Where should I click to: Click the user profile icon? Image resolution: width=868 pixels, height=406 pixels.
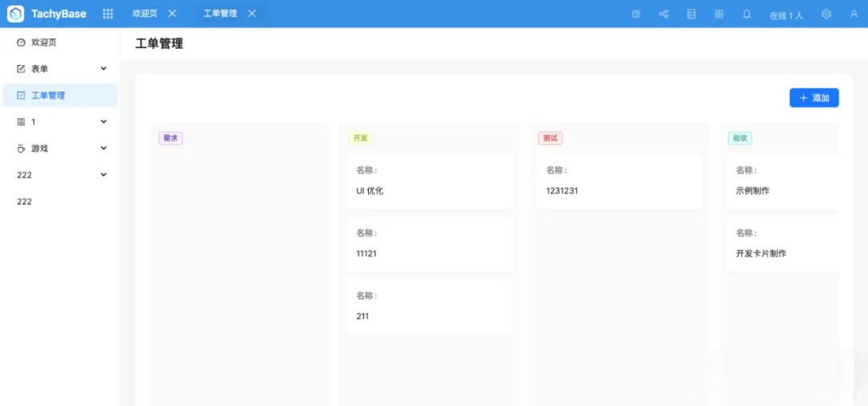point(854,14)
